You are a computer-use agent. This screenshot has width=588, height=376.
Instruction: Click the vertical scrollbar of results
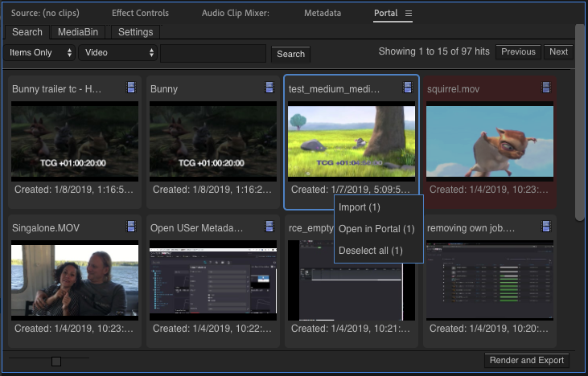click(580, 123)
